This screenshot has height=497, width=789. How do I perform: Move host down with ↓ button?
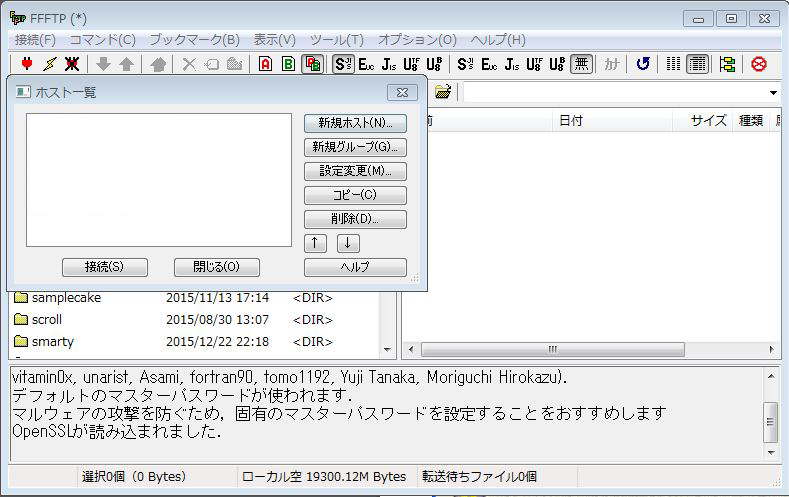[348, 243]
